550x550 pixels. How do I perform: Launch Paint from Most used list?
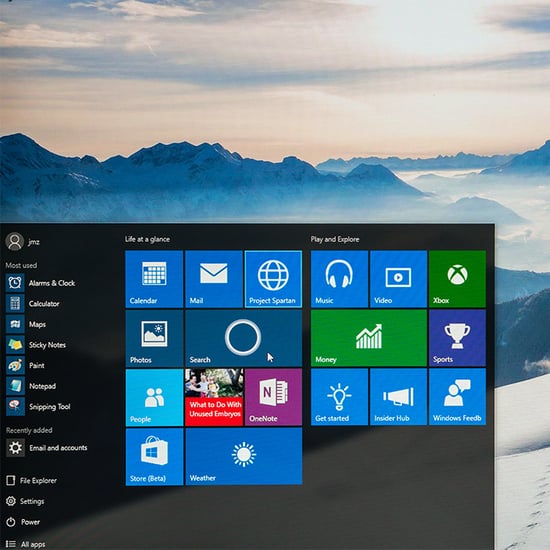[25, 365]
